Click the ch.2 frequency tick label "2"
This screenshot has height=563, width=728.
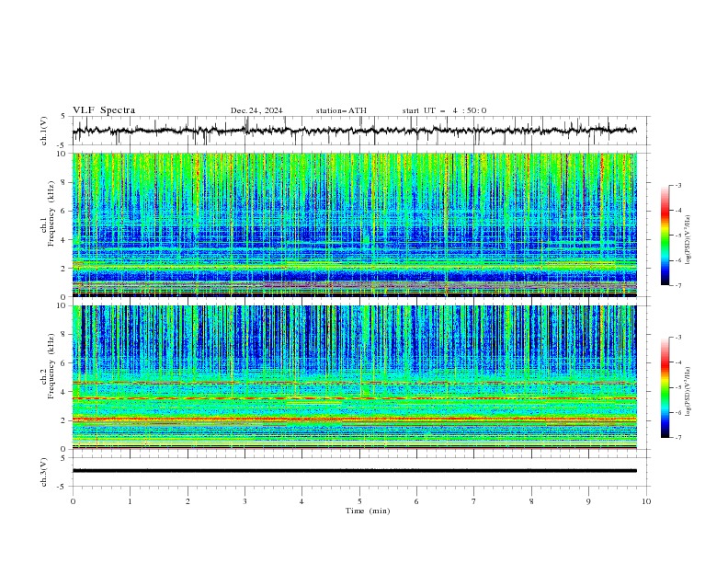coord(64,420)
